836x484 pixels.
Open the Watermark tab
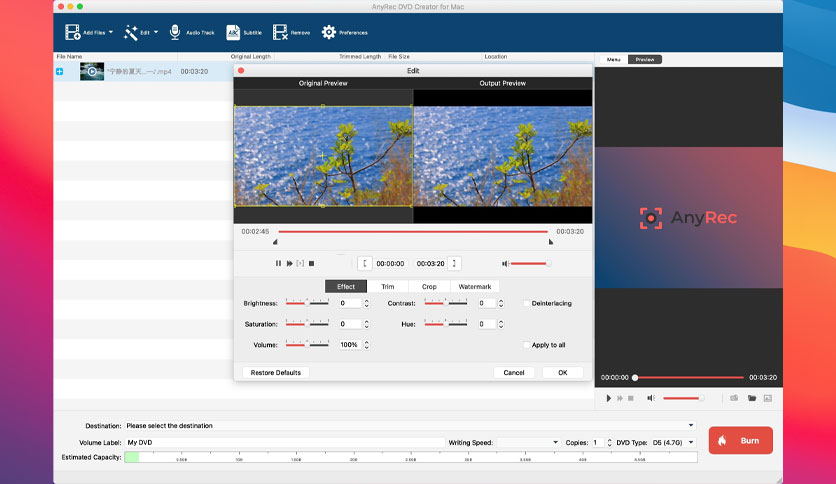tap(475, 287)
